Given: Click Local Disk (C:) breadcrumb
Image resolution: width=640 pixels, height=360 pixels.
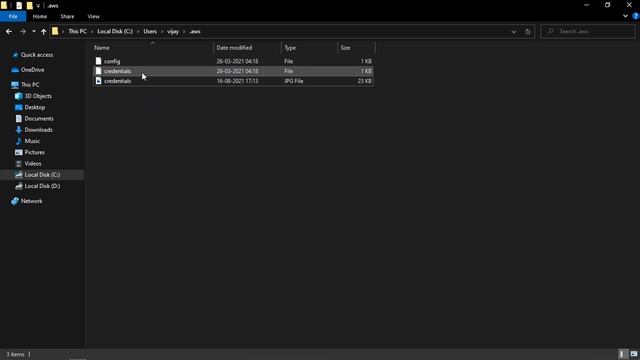Looking at the screenshot, I should 115,31.
